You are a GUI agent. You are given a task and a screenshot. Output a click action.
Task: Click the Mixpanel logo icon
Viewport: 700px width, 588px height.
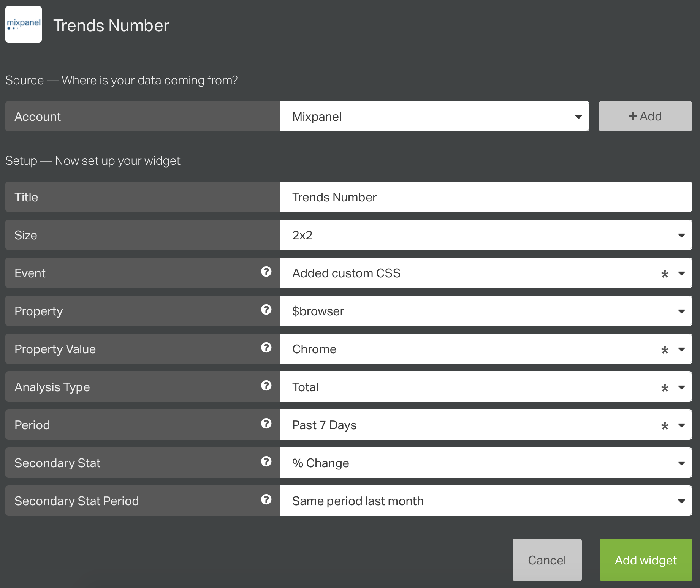(24, 24)
